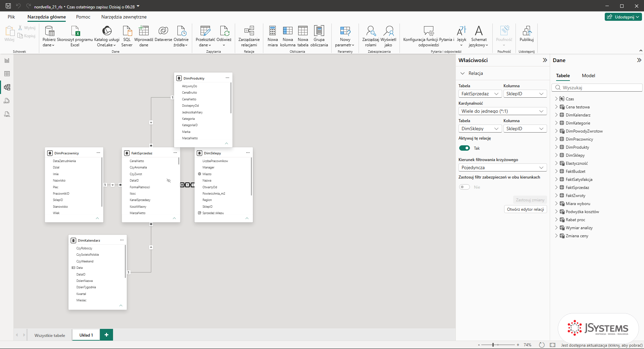Add Nowa kolumna
The image size is (644, 349).
point(288,36)
